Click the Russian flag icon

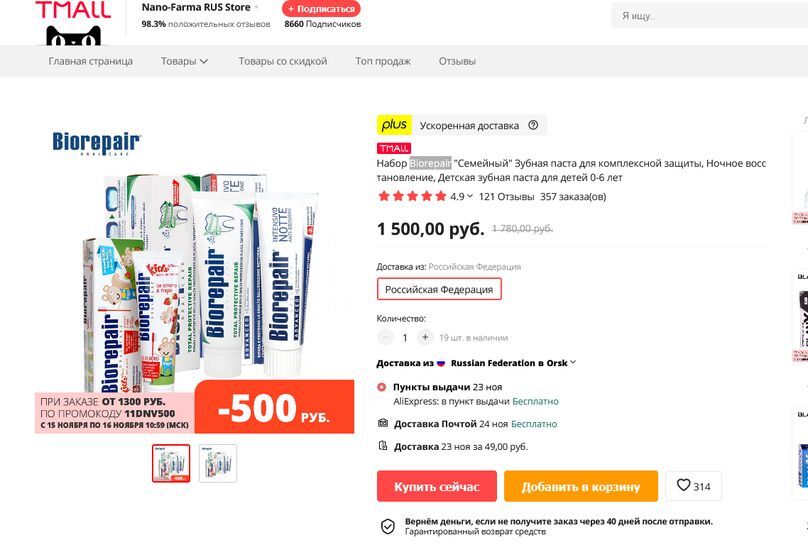point(441,363)
